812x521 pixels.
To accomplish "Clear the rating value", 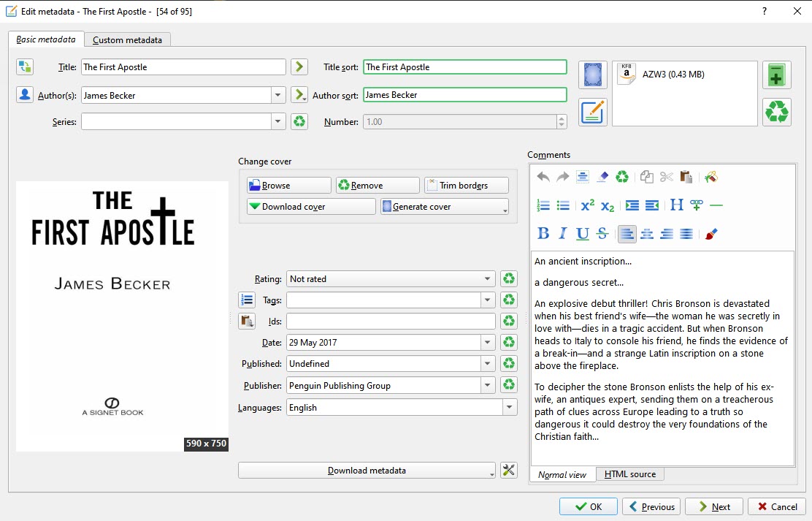I will tap(509, 279).
